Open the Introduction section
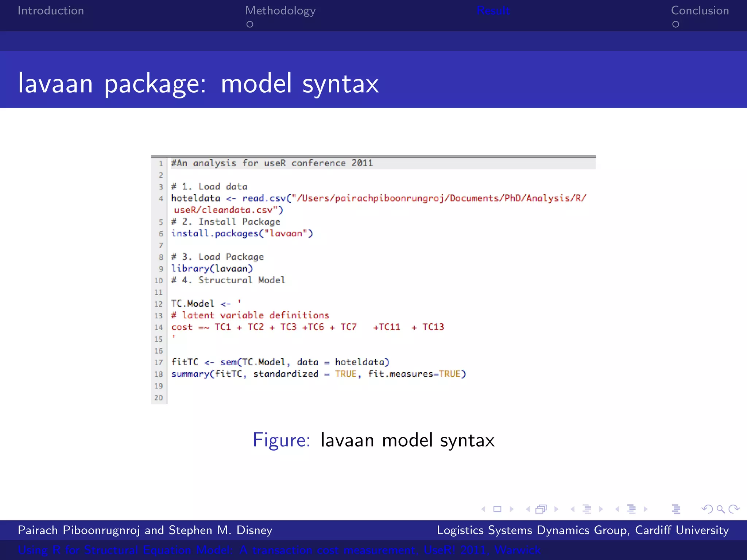This screenshot has height=560, width=747. click(x=51, y=11)
